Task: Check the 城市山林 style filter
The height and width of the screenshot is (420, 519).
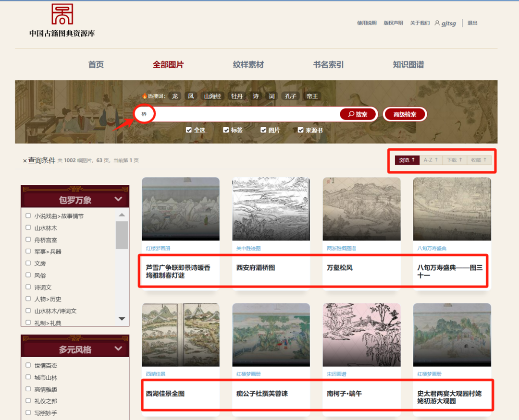Action: [28, 377]
